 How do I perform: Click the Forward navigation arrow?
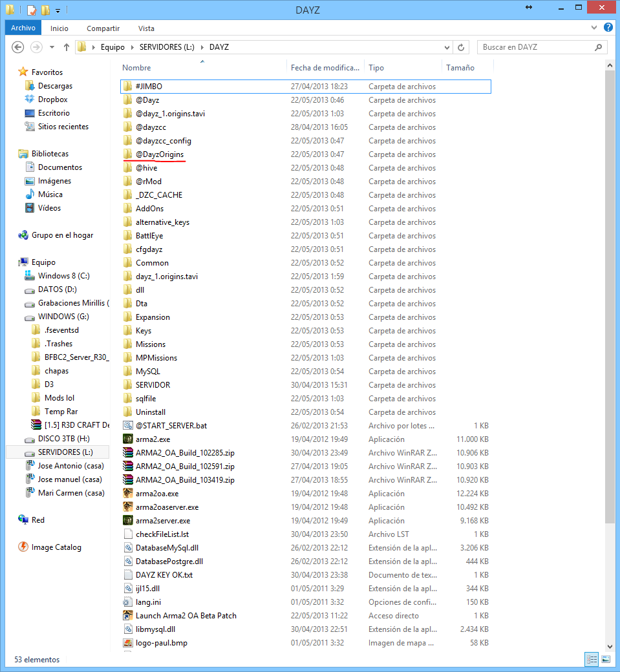[x=36, y=47]
